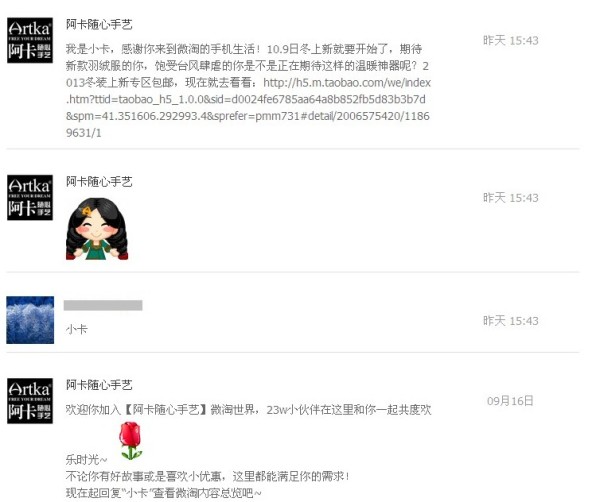The height and width of the screenshot is (502, 600).
Task: Click Artka avatar in the 09月16日 message
Action: (30, 401)
